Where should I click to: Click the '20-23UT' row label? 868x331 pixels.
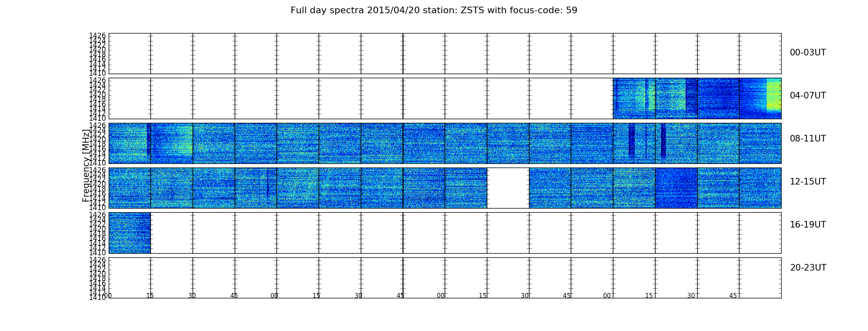[808, 268]
